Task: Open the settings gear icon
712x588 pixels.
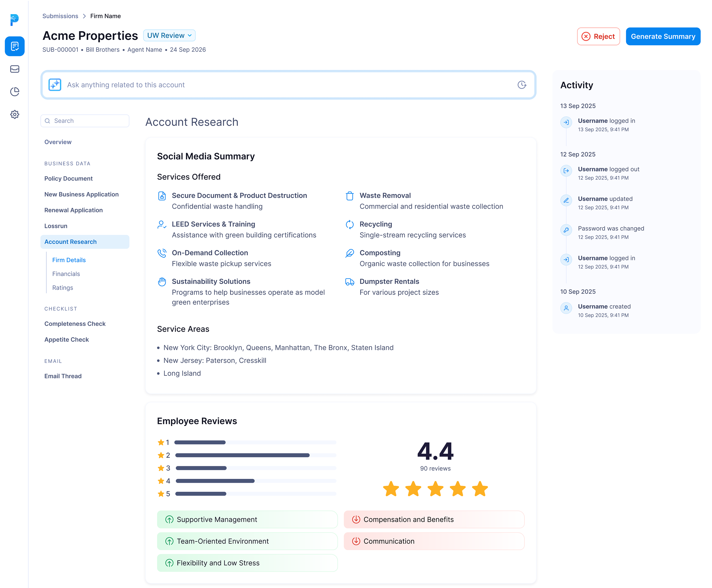Action: click(x=15, y=114)
